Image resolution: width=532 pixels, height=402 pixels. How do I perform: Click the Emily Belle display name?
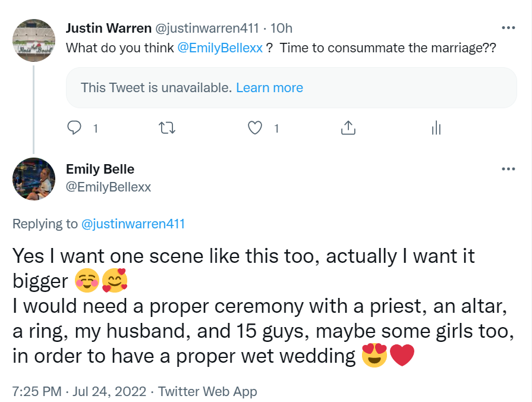click(x=100, y=169)
